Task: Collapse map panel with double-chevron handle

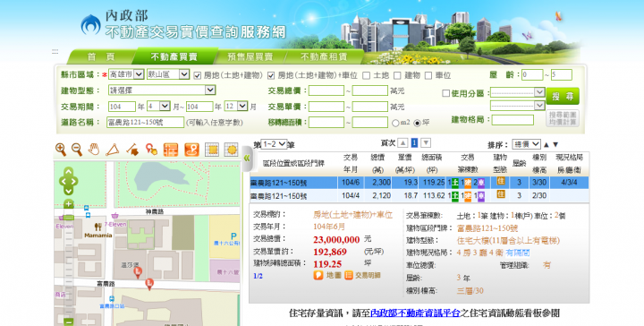Action: (247, 159)
